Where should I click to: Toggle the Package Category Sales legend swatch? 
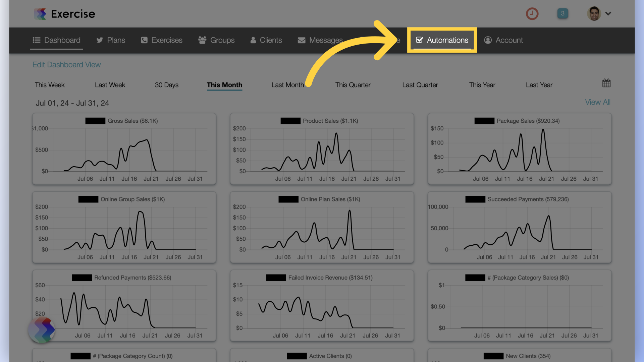click(475, 278)
